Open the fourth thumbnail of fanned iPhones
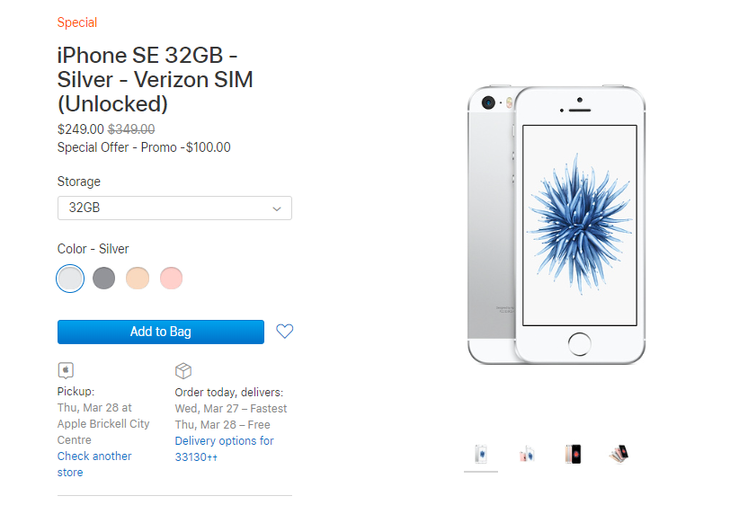Image resolution: width=730 pixels, height=505 pixels. point(618,453)
